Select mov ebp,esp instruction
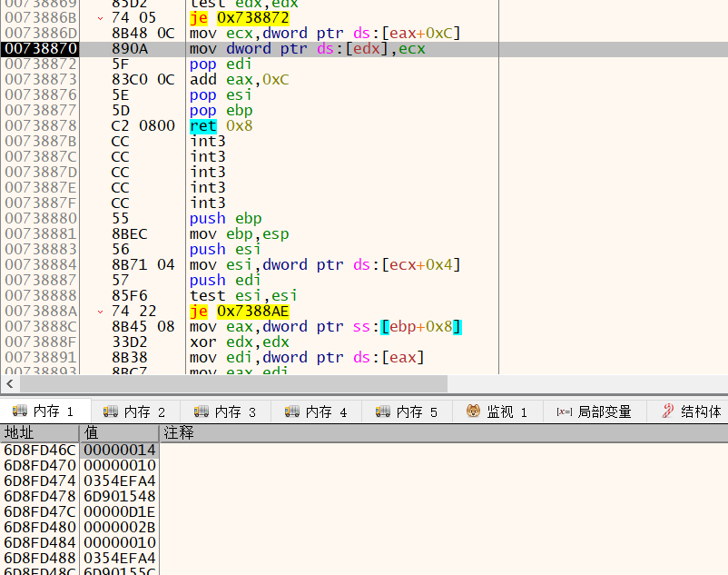This screenshot has width=728, height=575. click(x=239, y=234)
